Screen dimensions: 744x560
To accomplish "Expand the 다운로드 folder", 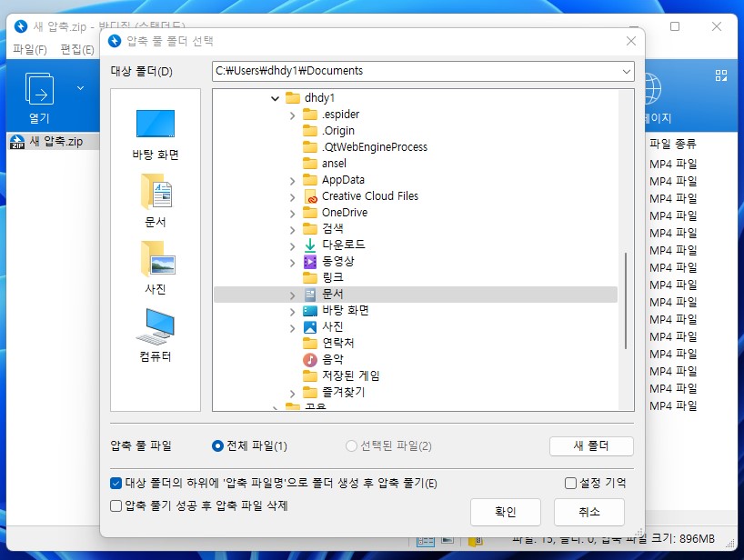I will 292,246.
